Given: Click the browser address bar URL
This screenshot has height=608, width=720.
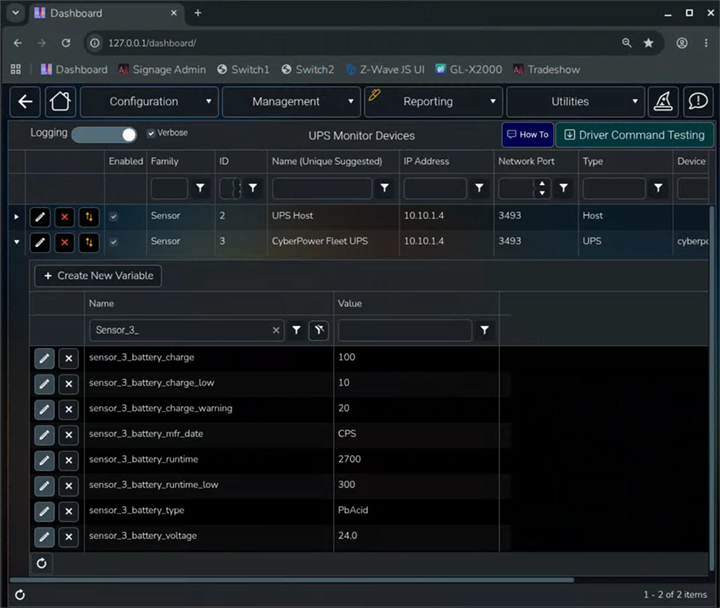Looking at the screenshot, I should (152, 43).
